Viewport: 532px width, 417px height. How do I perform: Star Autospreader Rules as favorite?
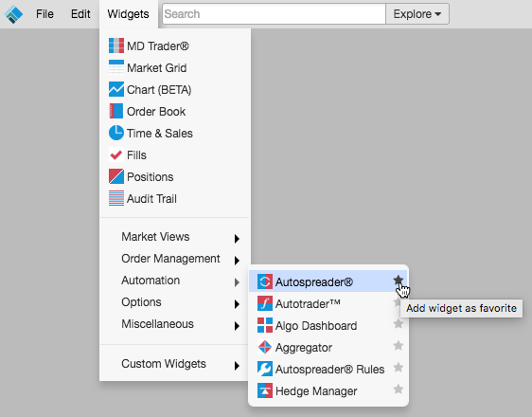point(399,367)
